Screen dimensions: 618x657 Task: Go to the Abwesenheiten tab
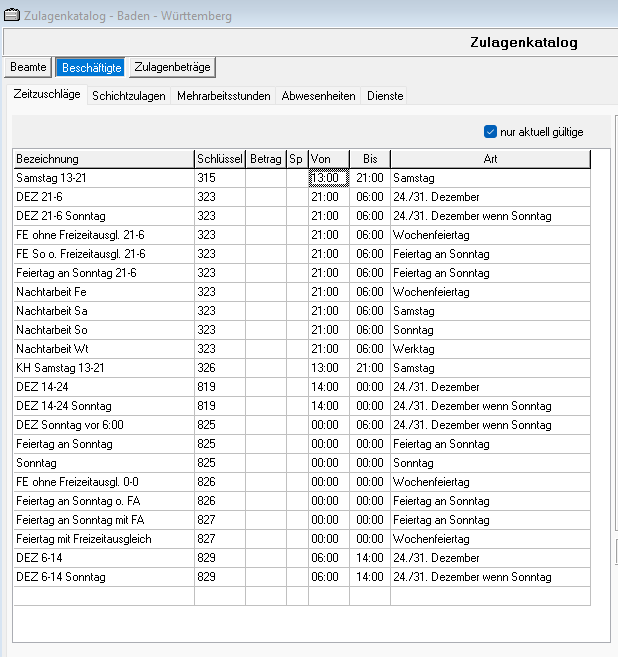coord(318,96)
